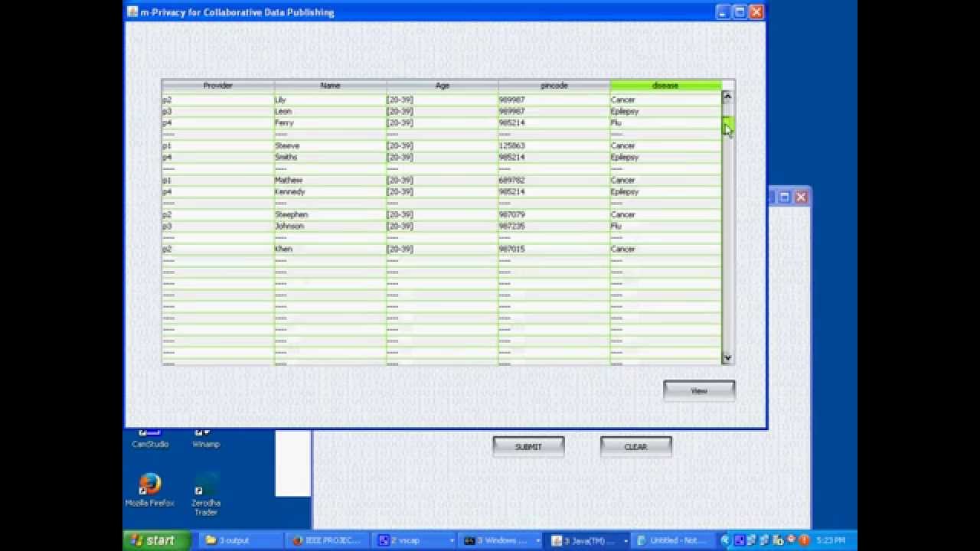Click CLEAR in the background window
Image resolution: width=980 pixels, height=551 pixels.
pyautogui.click(x=635, y=447)
